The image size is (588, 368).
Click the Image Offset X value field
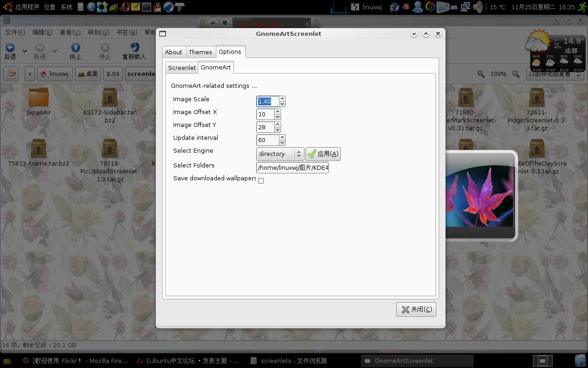tap(266, 114)
